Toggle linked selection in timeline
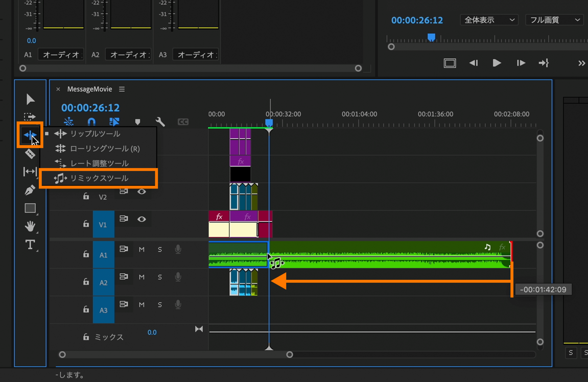 (114, 122)
